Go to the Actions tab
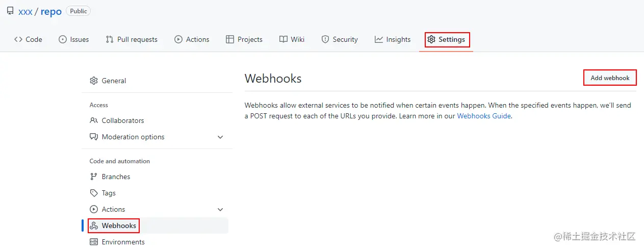This screenshot has width=644, height=250. click(x=192, y=39)
